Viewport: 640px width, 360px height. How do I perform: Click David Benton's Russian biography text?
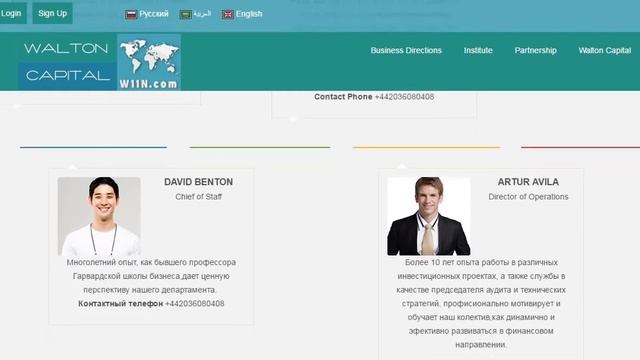[x=151, y=276]
